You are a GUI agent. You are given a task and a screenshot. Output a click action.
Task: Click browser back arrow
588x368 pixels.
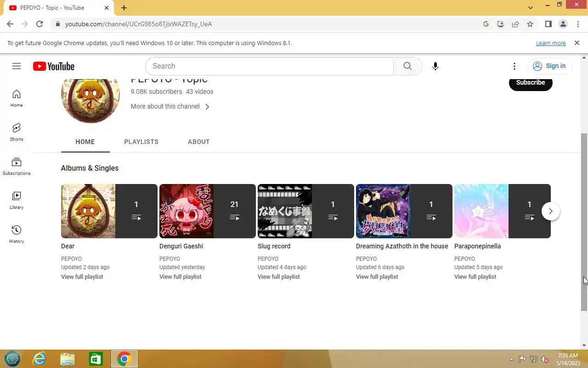click(x=10, y=24)
